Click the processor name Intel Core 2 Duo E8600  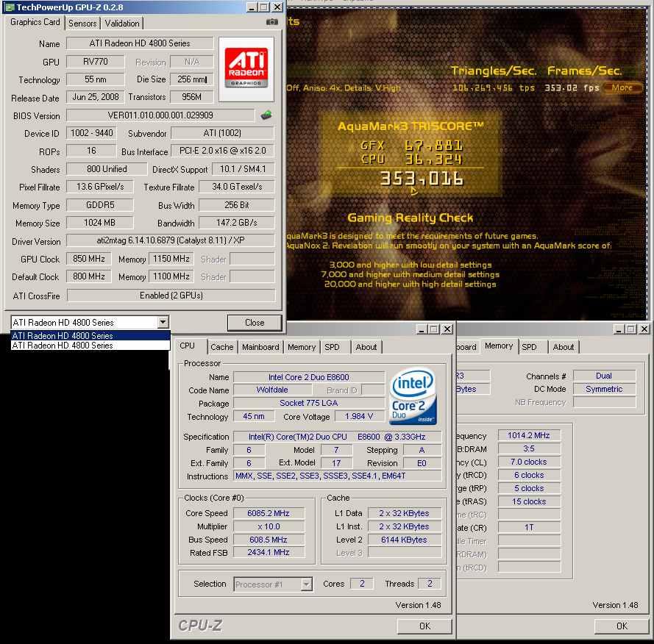pos(309,377)
